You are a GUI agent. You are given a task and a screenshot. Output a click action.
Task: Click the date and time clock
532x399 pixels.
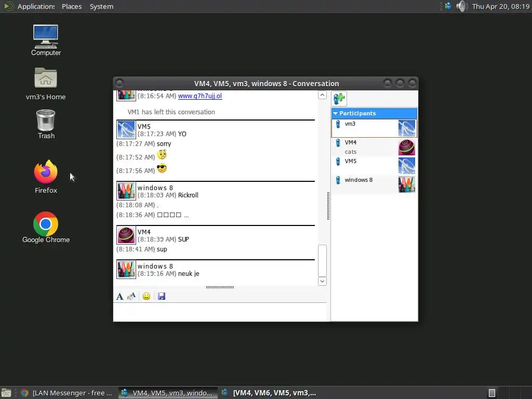501,6
